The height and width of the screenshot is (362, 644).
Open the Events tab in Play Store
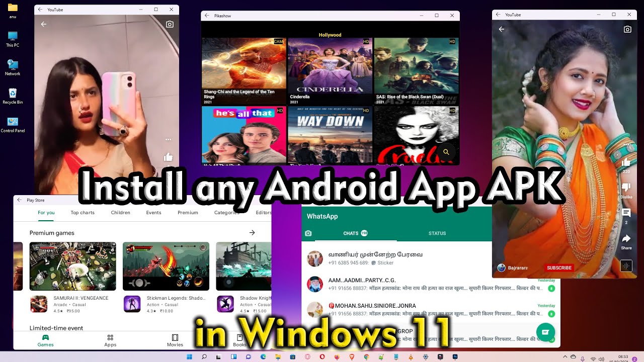[x=154, y=213]
